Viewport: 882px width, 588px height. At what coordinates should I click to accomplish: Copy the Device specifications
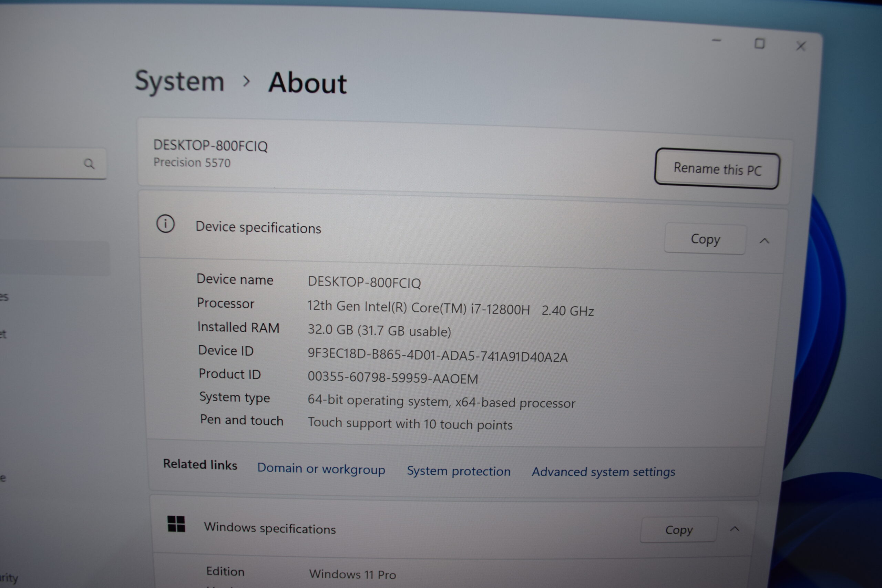tap(705, 239)
